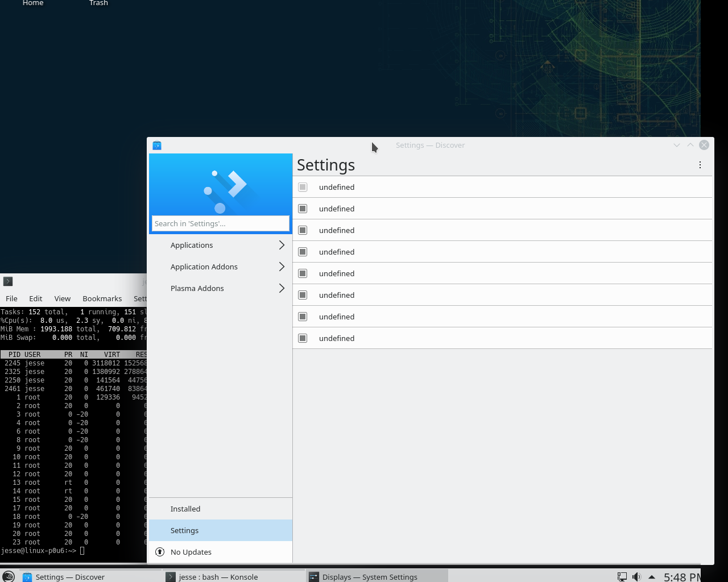Open the View menu in Konsole
728x582 pixels.
pos(63,298)
